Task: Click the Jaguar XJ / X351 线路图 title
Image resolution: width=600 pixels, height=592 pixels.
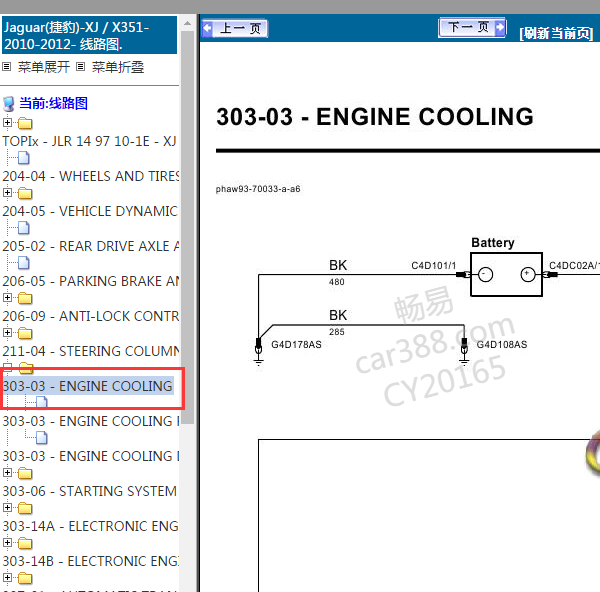Action: point(90,35)
